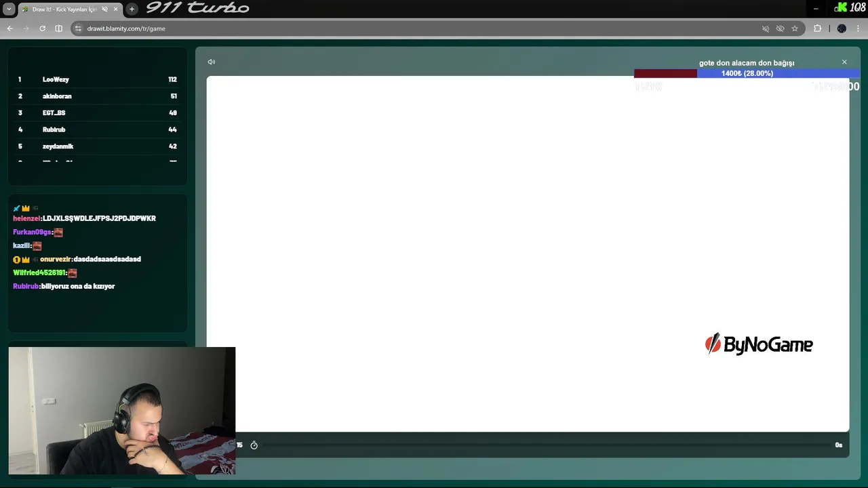Select leaderboard row EGT_BS
The image size is (868, 488).
(98, 113)
